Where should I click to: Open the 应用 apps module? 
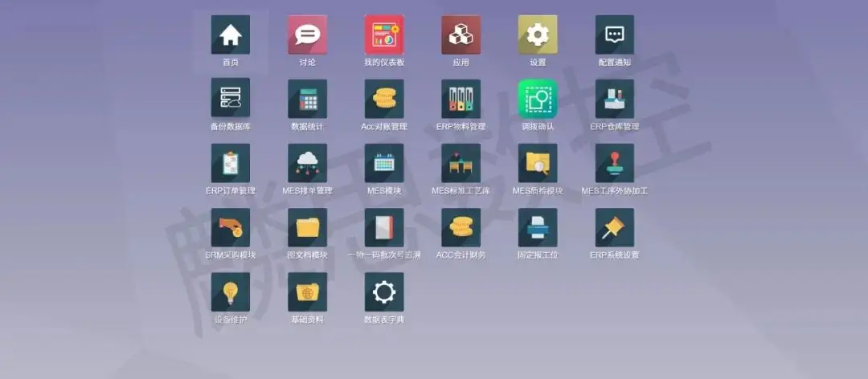(x=461, y=35)
